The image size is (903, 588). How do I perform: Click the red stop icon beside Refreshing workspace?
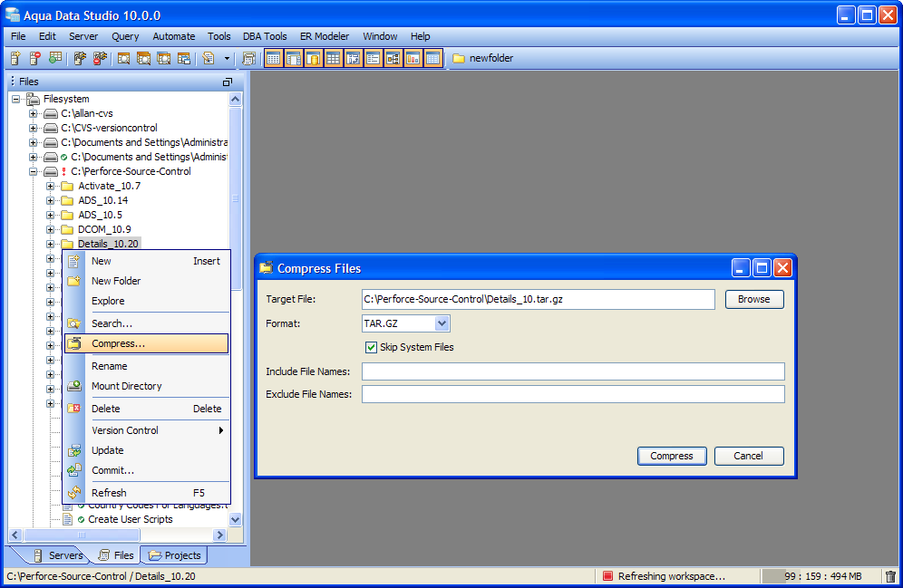point(607,576)
